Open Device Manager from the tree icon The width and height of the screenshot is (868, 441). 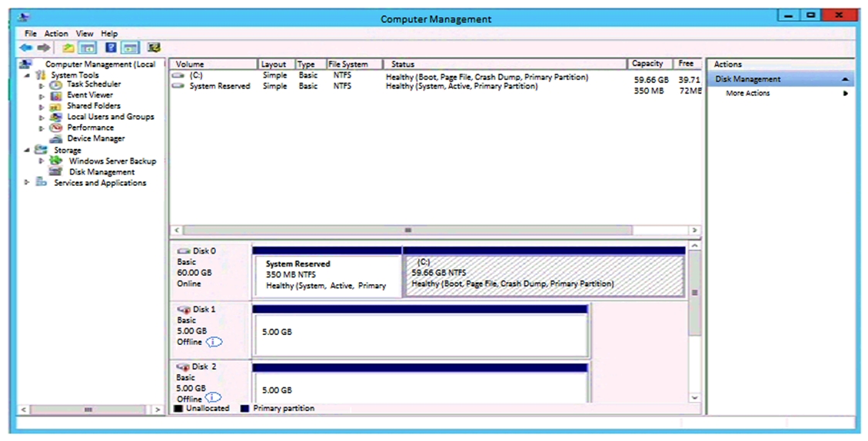pyautogui.click(x=55, y=139)
